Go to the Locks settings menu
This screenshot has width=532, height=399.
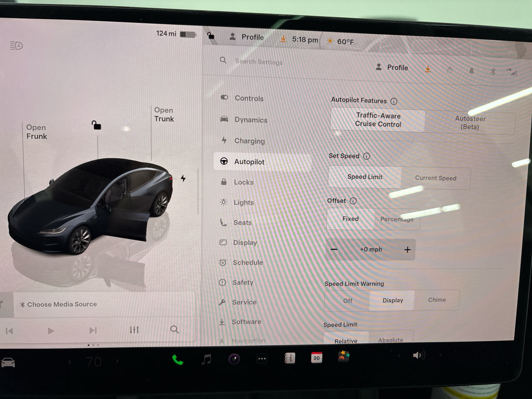244,182
